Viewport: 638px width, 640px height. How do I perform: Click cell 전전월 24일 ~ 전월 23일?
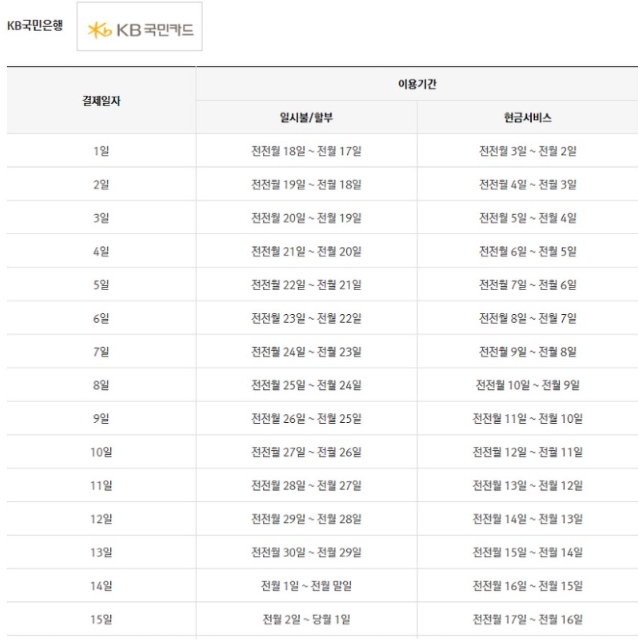pos(307,352)
